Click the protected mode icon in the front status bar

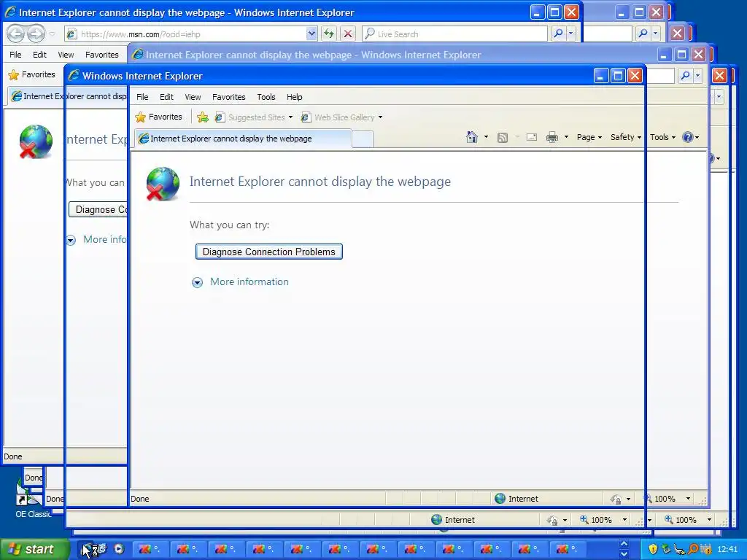tap(616, 499)
